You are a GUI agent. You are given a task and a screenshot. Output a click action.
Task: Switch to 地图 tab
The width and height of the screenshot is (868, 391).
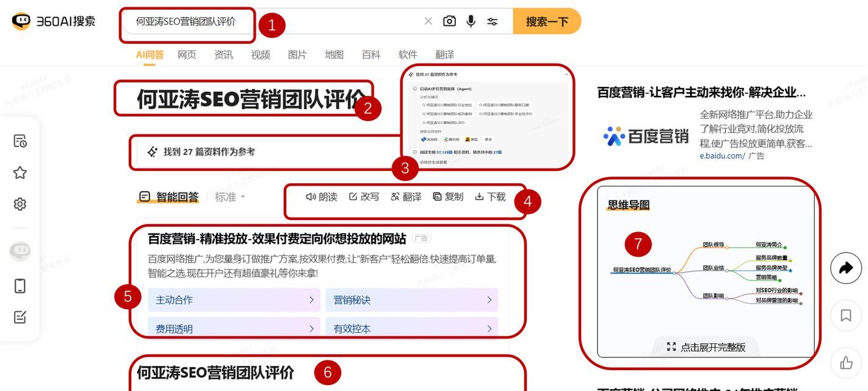click(x=334, y=54)
